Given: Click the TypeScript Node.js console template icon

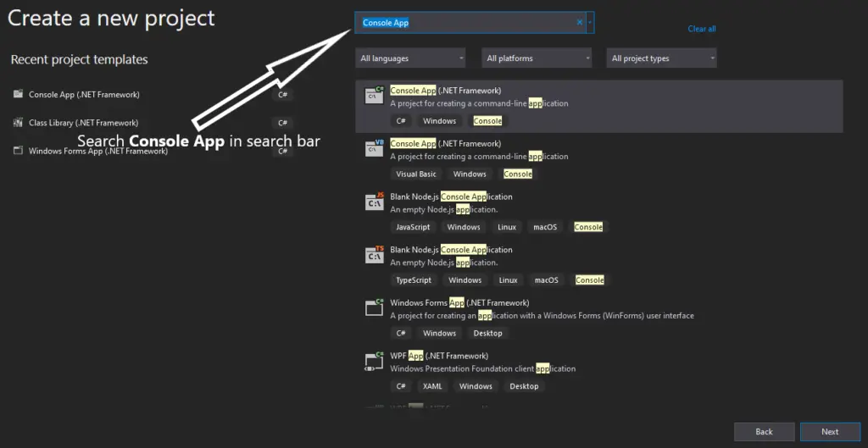Looking at the screenshot, I should [374, 254].
